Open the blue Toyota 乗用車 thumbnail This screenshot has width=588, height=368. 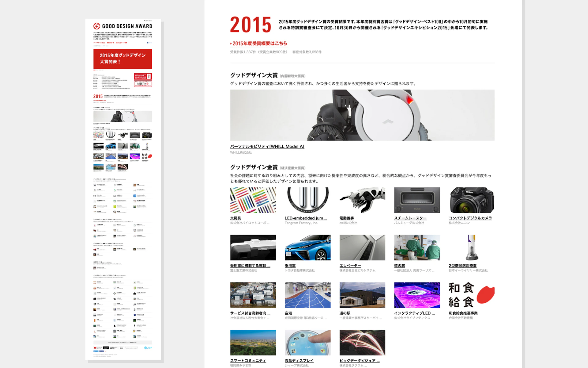click(x=307, y=247)
